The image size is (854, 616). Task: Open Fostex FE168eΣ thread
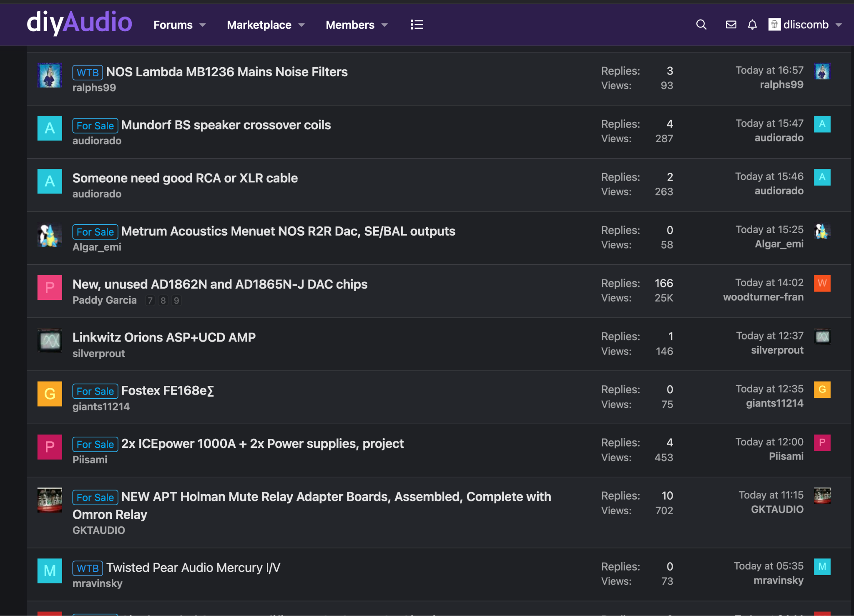tap(167, 390)
